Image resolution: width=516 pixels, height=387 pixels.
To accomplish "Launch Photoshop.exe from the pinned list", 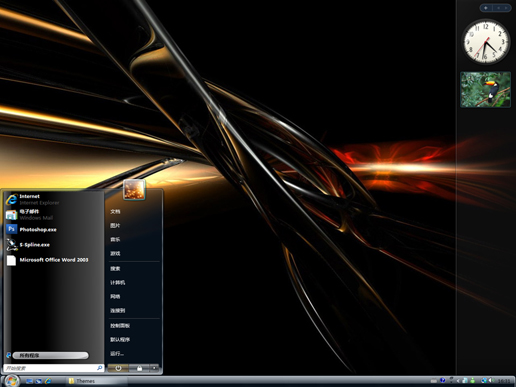I will click(x=53, y=229).
